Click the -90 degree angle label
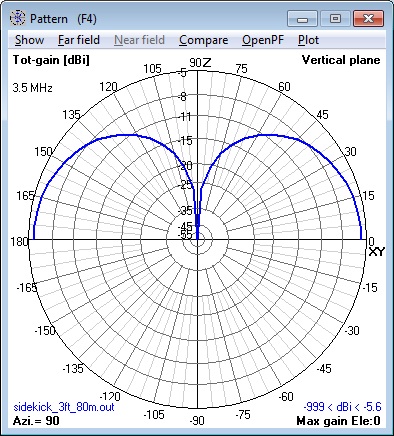 click(197, 421)
